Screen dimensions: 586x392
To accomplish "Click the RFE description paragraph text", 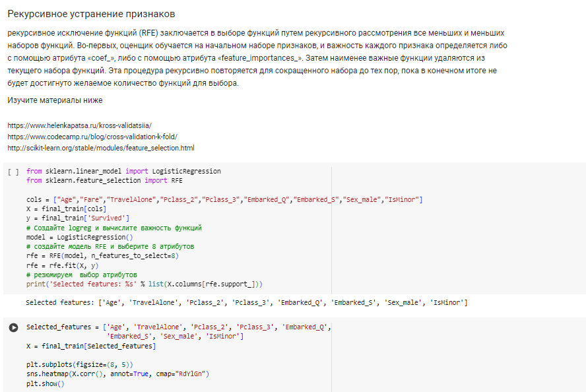I will coord(257,58).
